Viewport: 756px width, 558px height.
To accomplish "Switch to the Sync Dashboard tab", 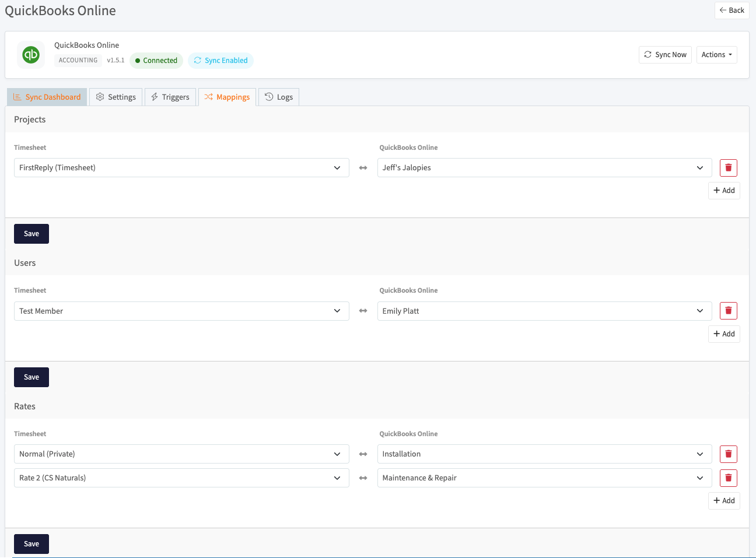I will click(47, 97).
